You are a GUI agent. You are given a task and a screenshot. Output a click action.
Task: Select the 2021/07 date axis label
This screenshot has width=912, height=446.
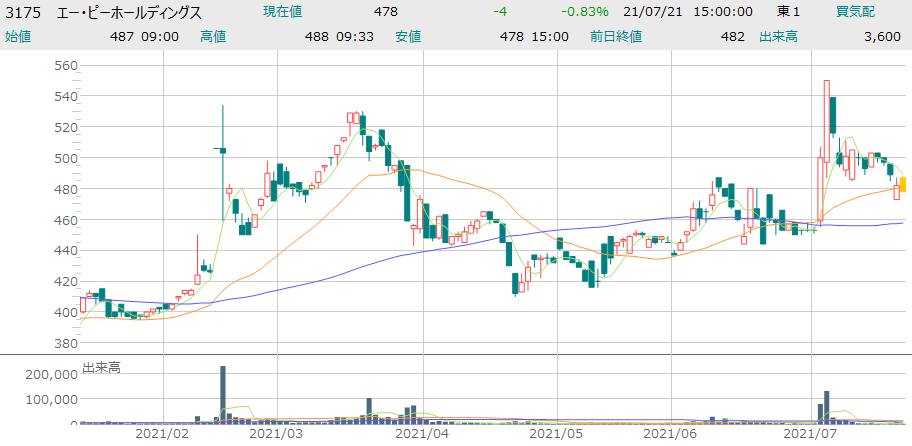coord(810,435)
